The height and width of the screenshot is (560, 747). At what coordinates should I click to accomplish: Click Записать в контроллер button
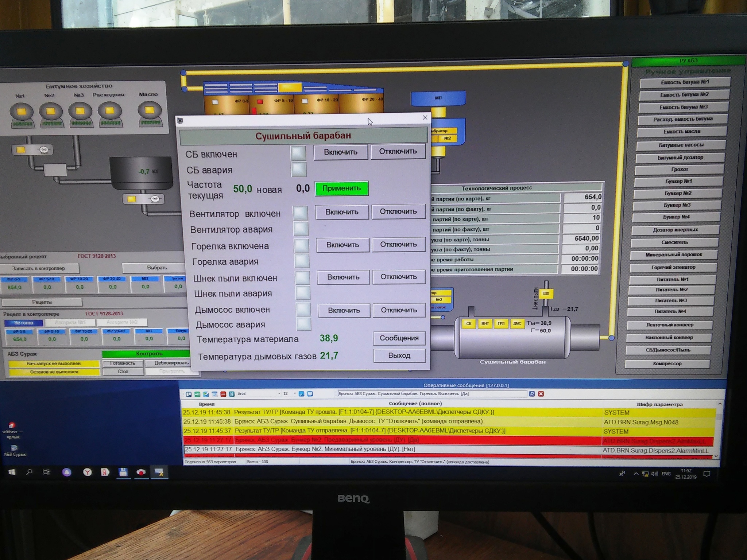(38, 269)
